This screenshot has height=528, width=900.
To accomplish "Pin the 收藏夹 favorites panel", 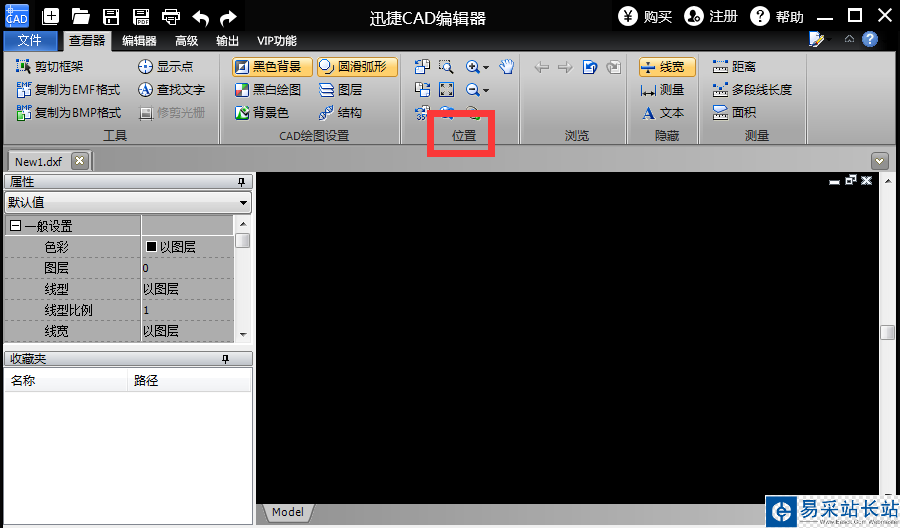I will coord(226,359).
